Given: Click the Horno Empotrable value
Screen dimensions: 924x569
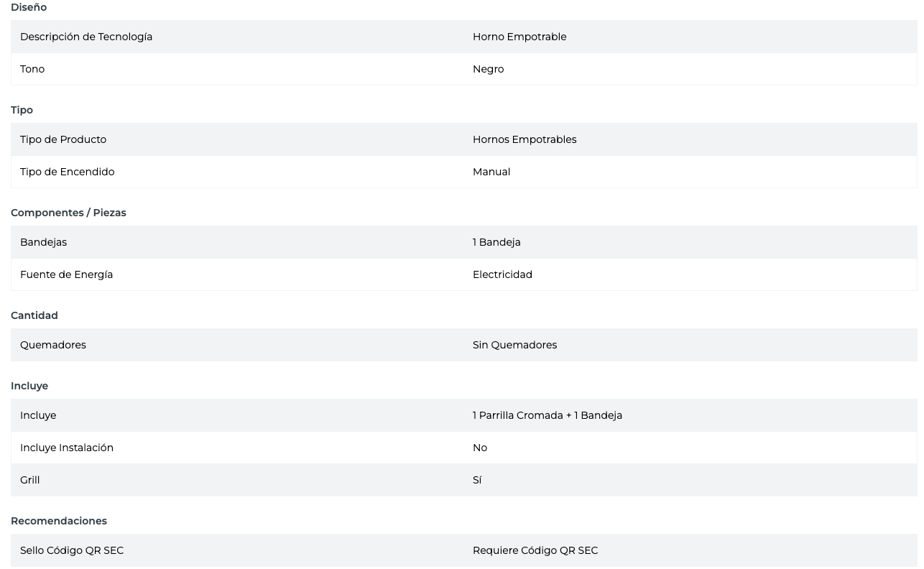Looking at the screenshot, I should [519, 37].
